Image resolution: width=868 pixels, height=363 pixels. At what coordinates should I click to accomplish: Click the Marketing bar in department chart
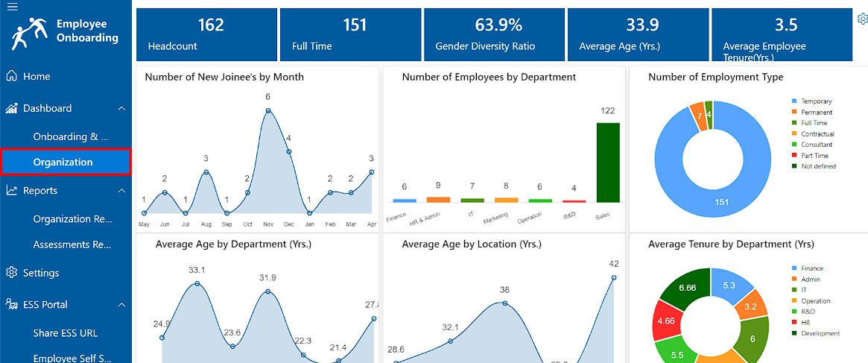click(506, 200)
